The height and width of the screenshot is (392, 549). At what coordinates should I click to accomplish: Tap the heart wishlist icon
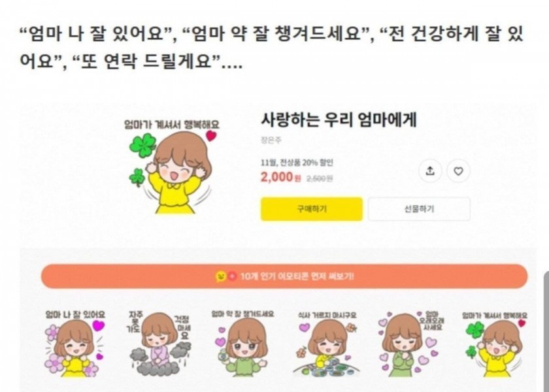[x=458, y=171]
